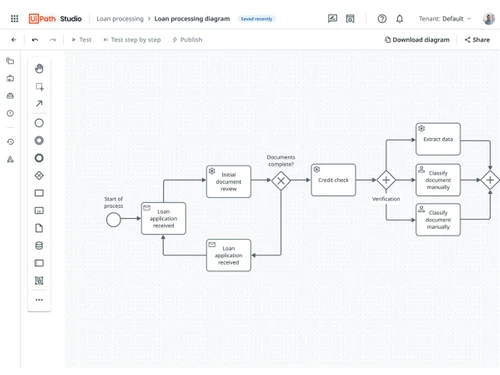Add an end event bold circle
The width and height of the screenshot is (500, 375).
tap(39, 158)
